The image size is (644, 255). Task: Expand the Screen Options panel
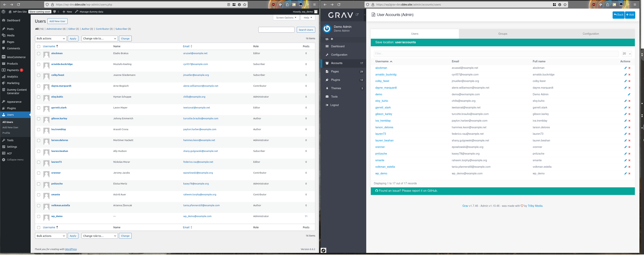[286, 18]
